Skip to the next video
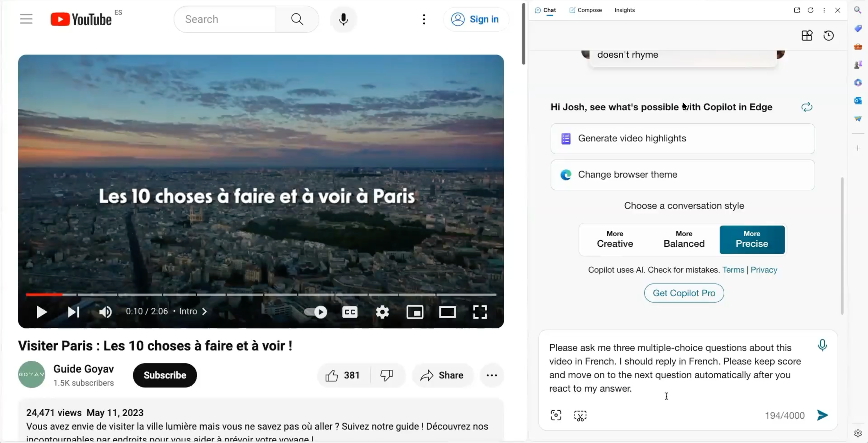Image resolution: width=868 pixels, height=443 pixels. point(74,312)
